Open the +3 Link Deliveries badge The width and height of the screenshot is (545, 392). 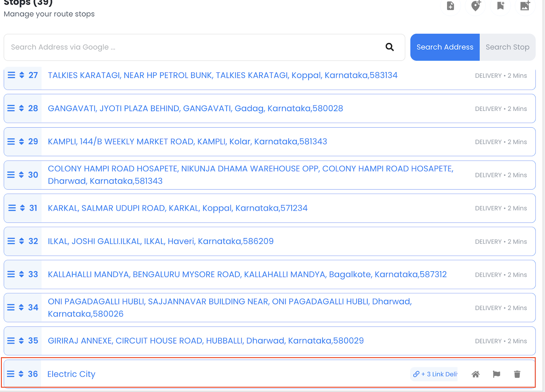(435, 374)
